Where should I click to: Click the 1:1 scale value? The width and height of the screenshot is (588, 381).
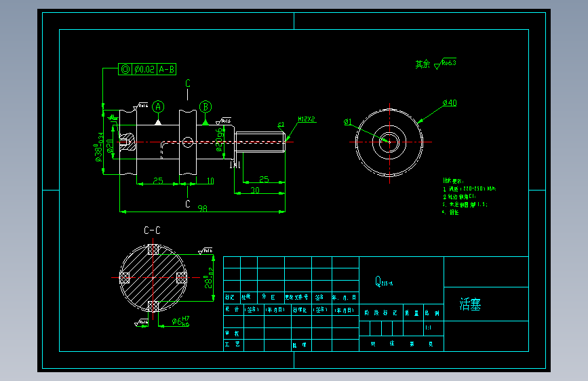(x=428, y=327)
